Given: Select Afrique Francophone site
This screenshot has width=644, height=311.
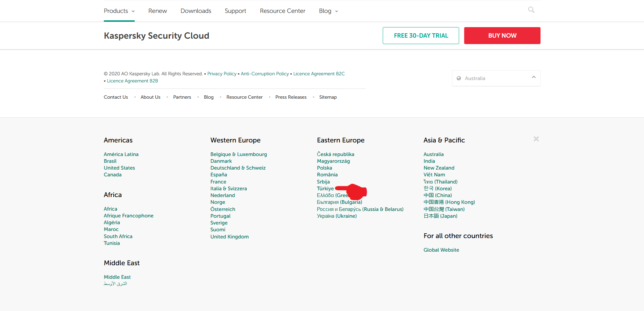Looking at the screenshot, I should point(129,216).
